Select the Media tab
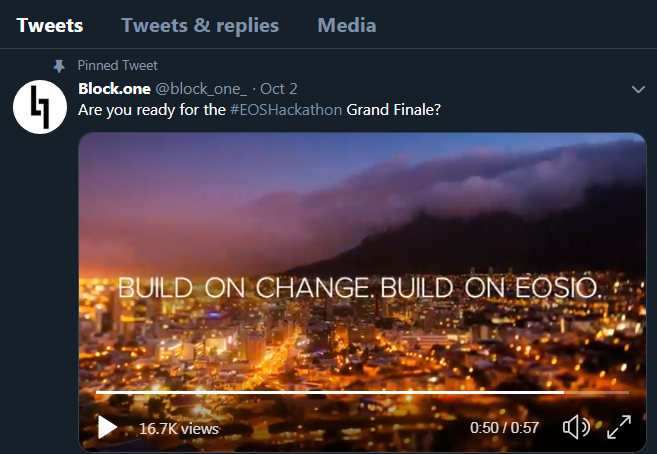Screen dimensions: 657x454 pyautogui.click(x=346, y=25)
